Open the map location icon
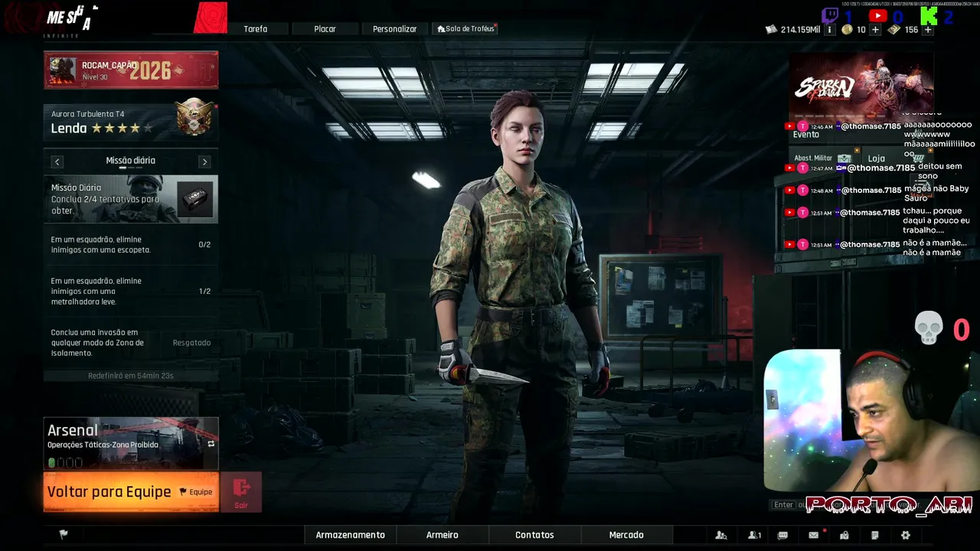 [x=844, y=535]
